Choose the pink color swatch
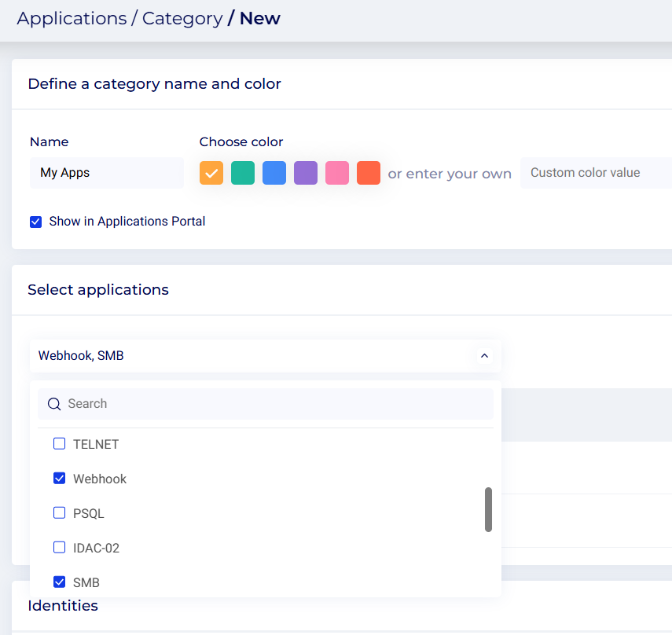This screenshot has width=672, height=635. click(337, 173)
